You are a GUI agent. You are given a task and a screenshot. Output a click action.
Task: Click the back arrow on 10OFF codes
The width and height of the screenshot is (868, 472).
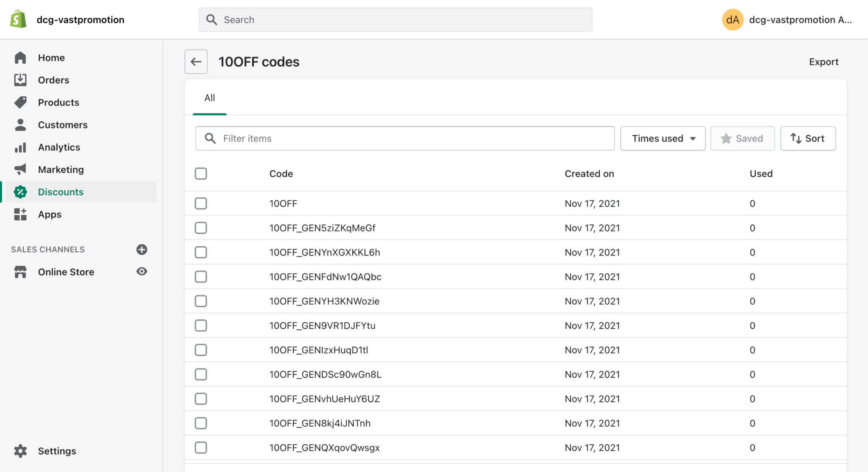click(x=196, y=61)
